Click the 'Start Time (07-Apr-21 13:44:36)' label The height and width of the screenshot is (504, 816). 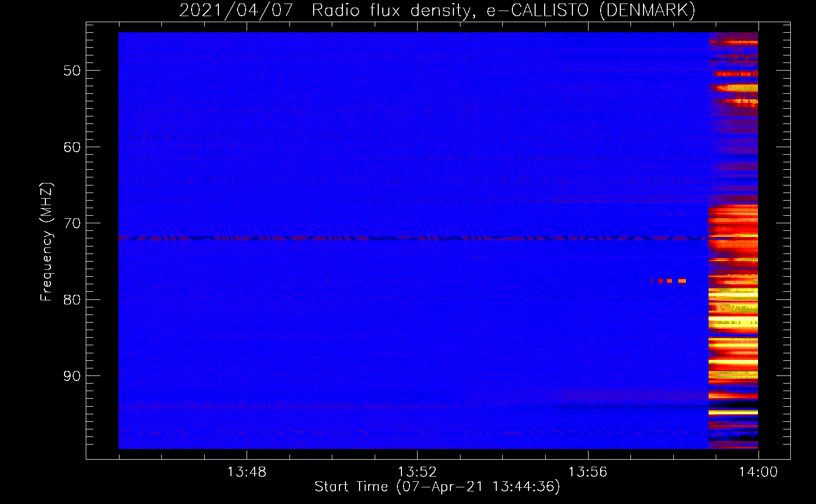tap(437, 486)
